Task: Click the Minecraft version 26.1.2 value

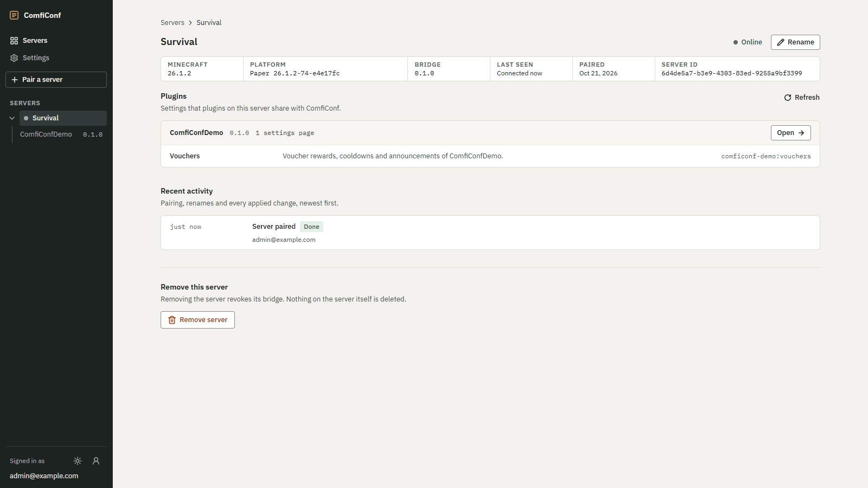Action: tap(180, 73)
